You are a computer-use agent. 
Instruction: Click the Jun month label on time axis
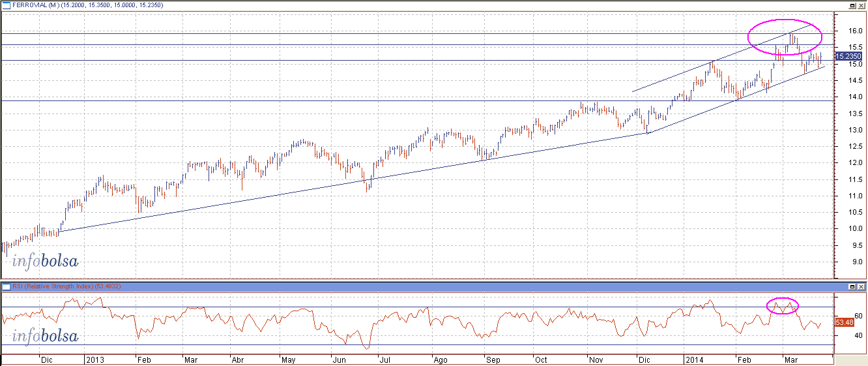click(x=340, y=359)
